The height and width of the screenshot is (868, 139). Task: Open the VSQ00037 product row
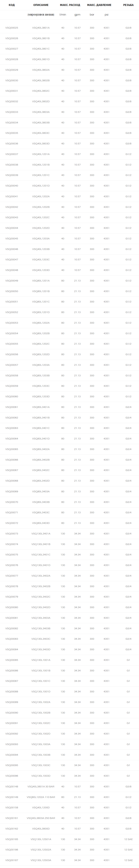tap(69, 154)
